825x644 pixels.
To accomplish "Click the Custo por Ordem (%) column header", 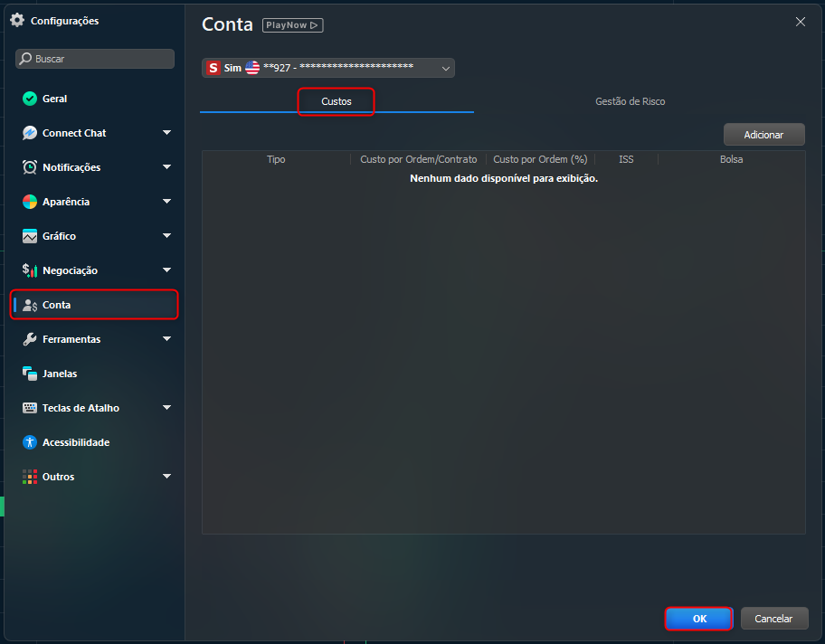I will (540, 159).
